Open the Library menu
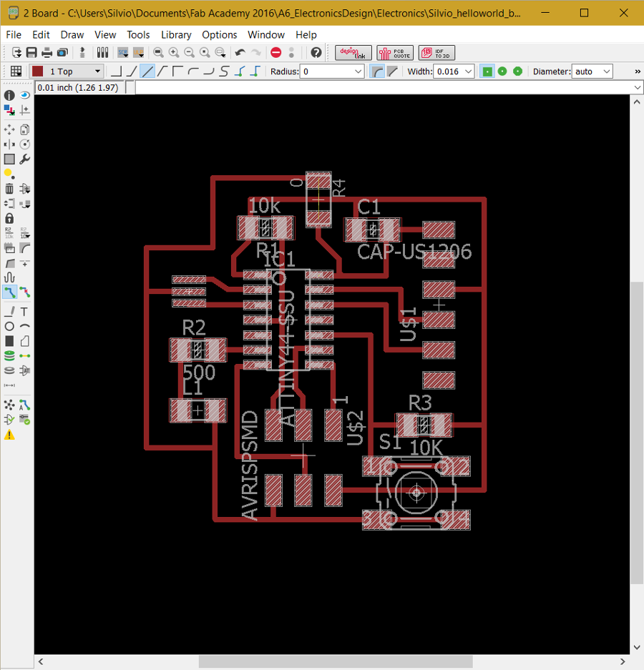The height and width of the screenshot is (670, 644). [x=176, y=34]
